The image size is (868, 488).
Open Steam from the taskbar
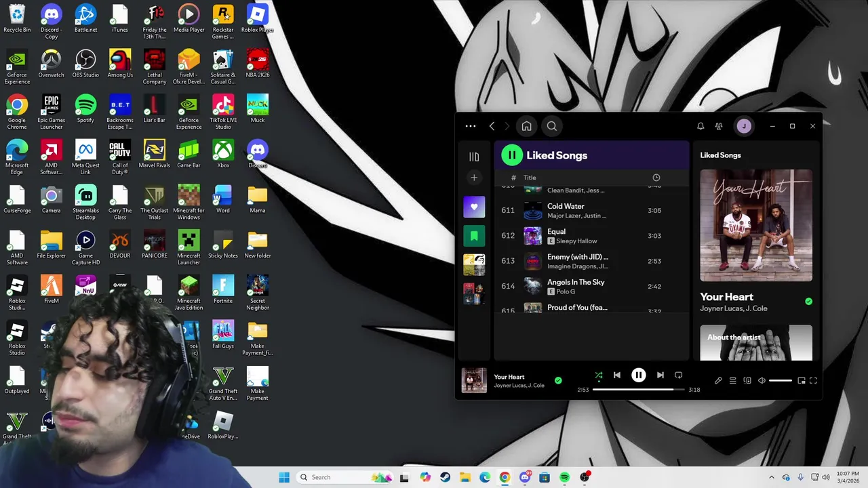coord(445,477)
